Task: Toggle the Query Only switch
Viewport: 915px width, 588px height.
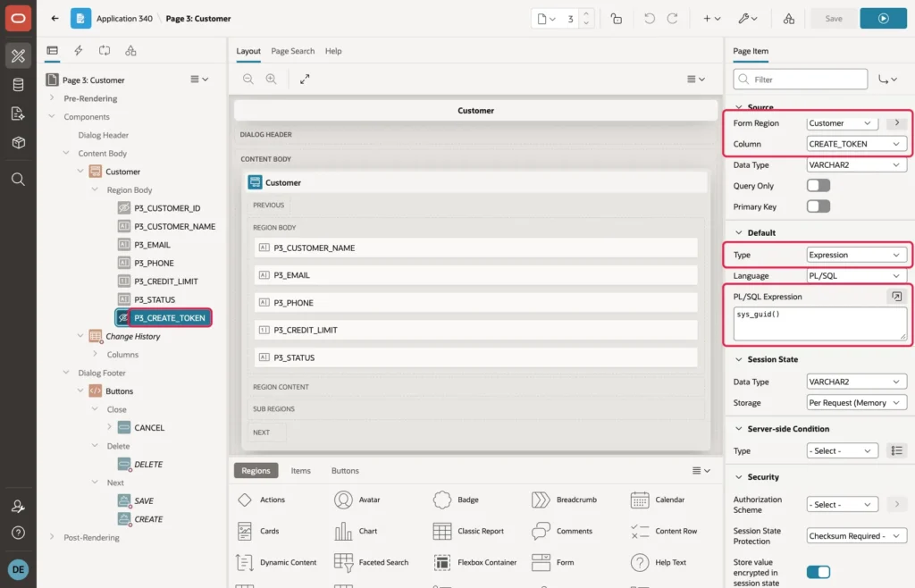Action: pyautogui.click(x=818, y=186)
